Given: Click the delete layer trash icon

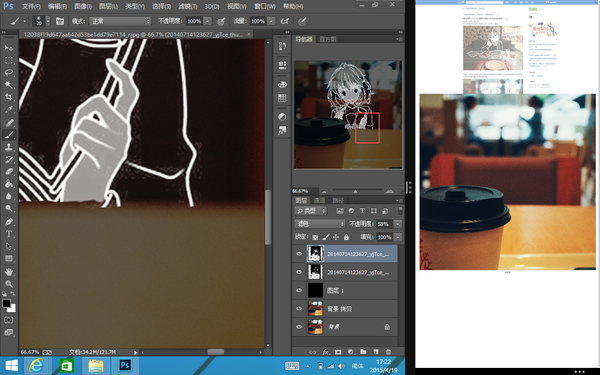Looking at the screenshot, I should 388,352.
